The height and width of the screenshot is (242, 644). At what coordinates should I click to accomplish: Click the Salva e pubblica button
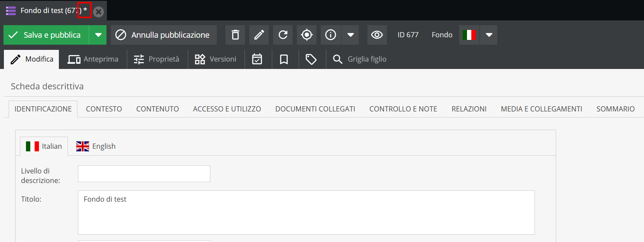click(46, 35)
